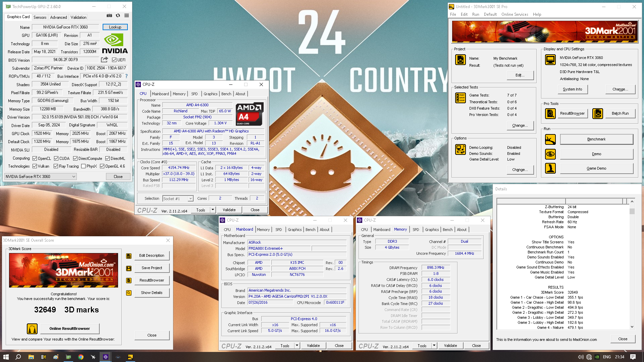Click Details scrollbar down arrow
Screen dimensions: 644x362
(x=632, y=327)
